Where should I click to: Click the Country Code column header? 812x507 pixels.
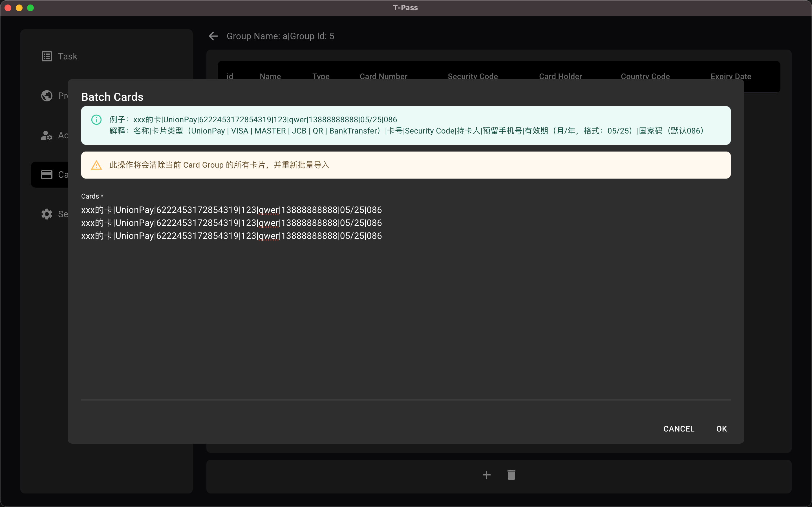click(645, 76)
